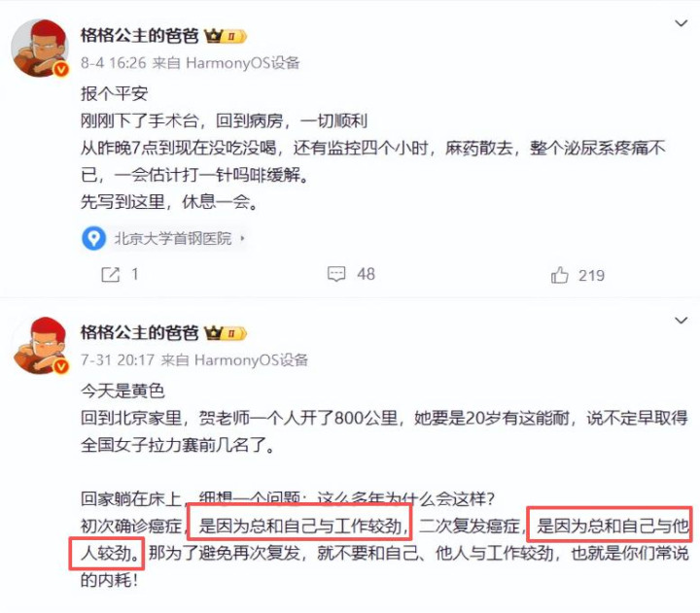Open comments via the speech bubble icon
The height and width of the screenshot is (613, 700).
point(336,274)
